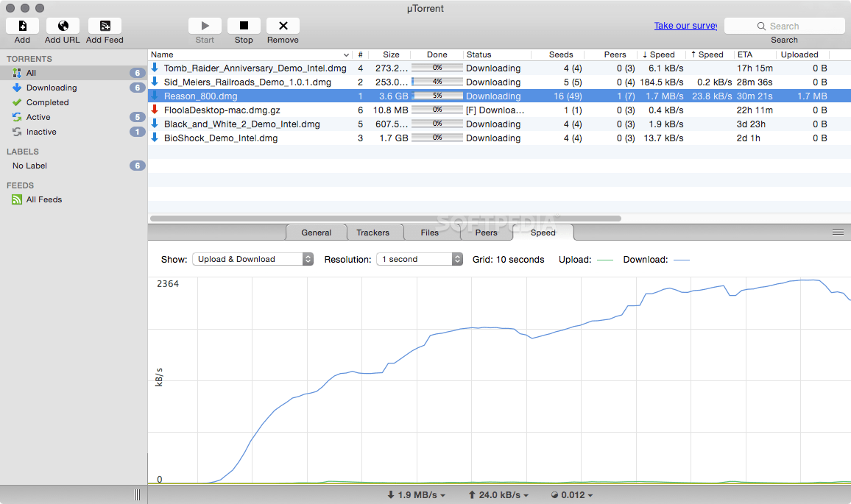Switch to the Peers tab

tap(487, 233)
